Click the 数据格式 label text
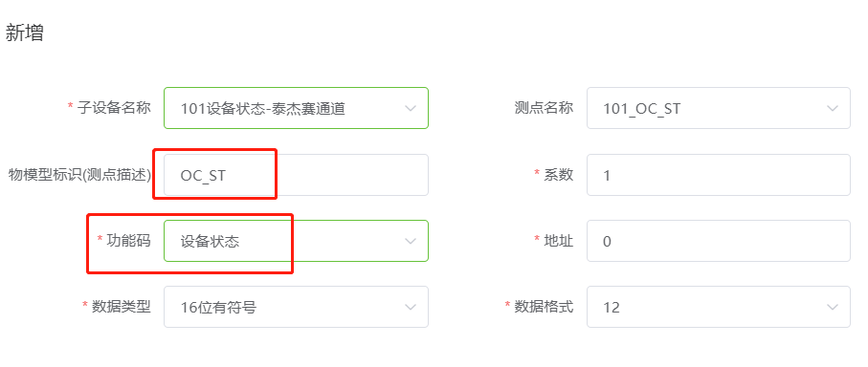Image resolution: width=868 pixels, height=367 pixels. [544, 306]
